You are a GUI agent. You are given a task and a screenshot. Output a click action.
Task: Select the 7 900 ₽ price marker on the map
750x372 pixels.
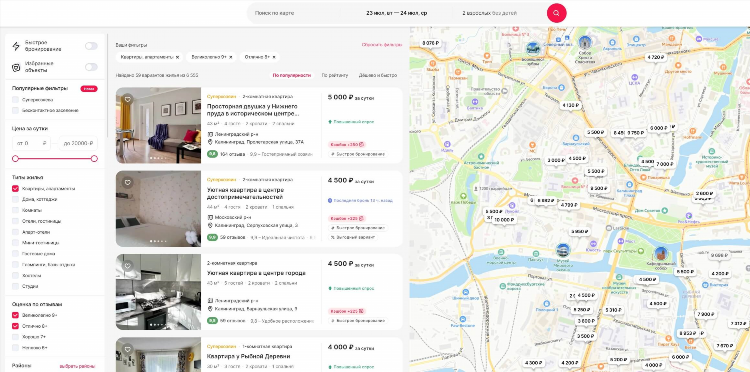[706, 314]
